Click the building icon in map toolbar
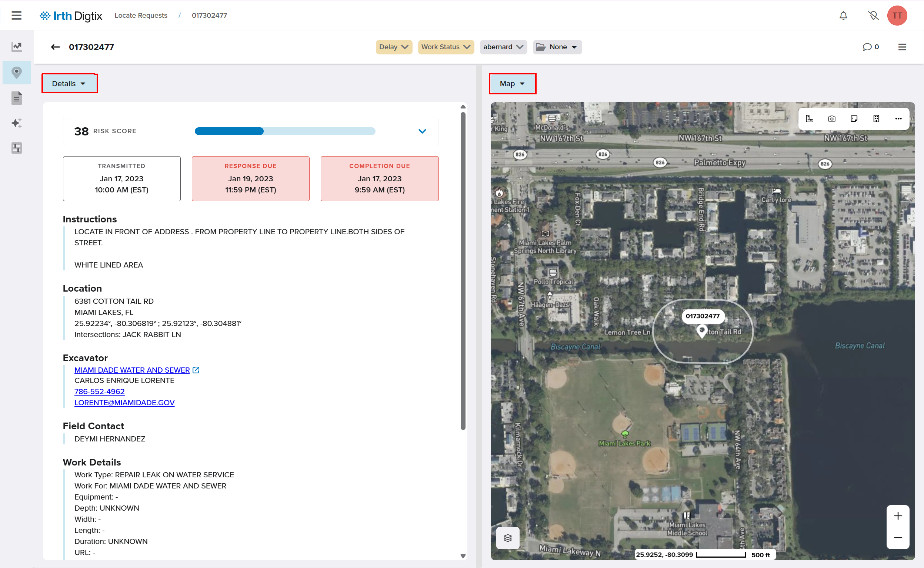The image size is (924, 568). click(x=876, y=119)
